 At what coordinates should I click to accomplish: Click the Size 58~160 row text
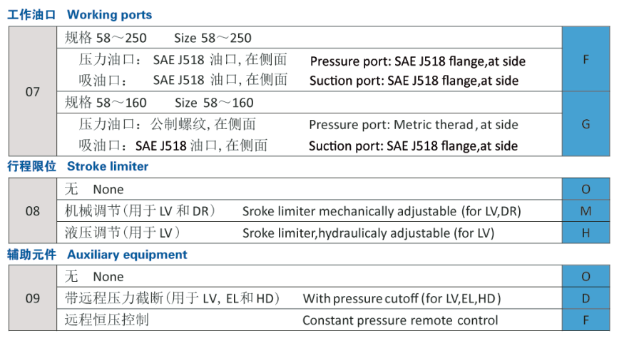click(x=214, y=103)
